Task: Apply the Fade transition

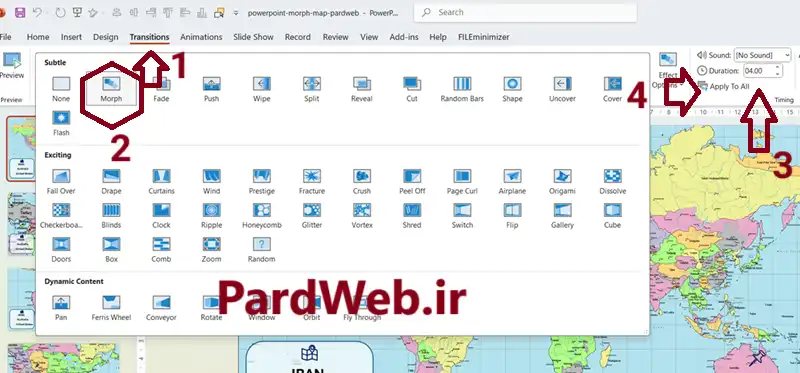Action: tap(161, 89)
